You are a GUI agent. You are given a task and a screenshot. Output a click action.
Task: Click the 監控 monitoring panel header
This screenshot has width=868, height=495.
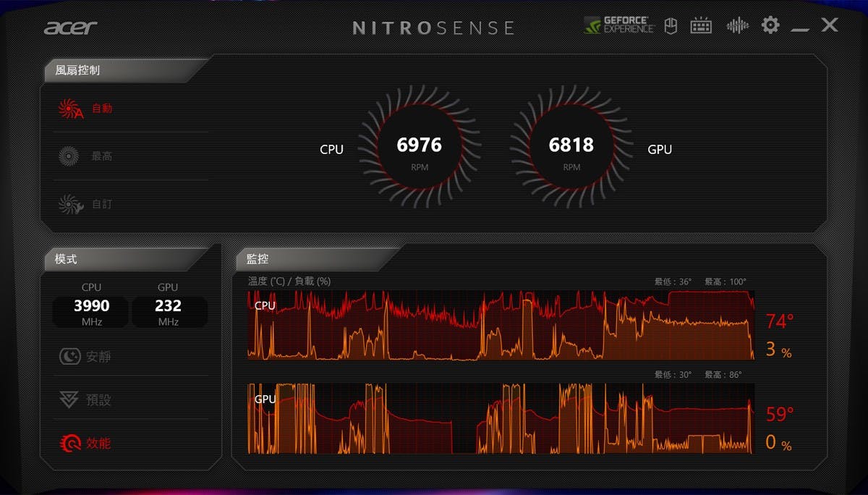(258, 259)
